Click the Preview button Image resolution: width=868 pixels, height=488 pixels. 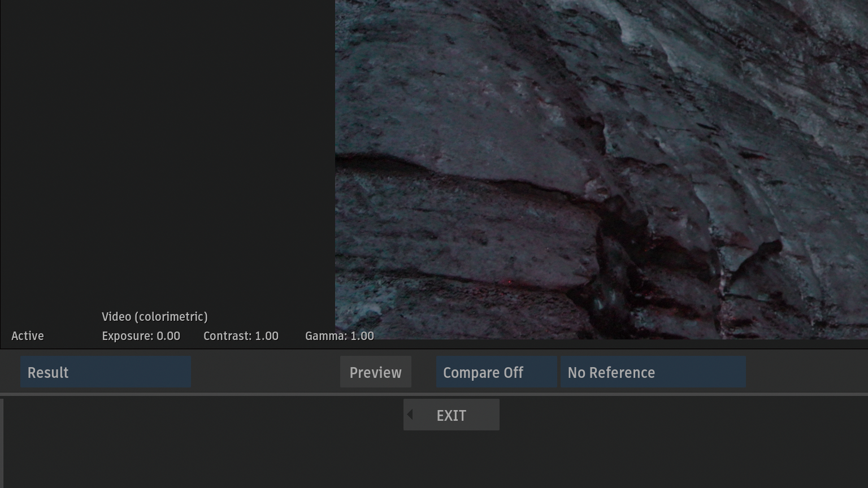coord(376,372)
